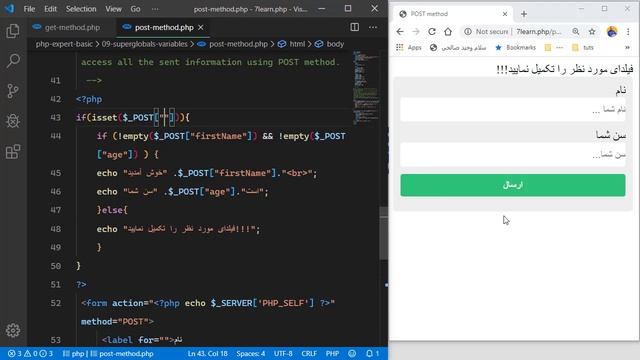Click the }else{ text on line 47

[x=112, y=210]
